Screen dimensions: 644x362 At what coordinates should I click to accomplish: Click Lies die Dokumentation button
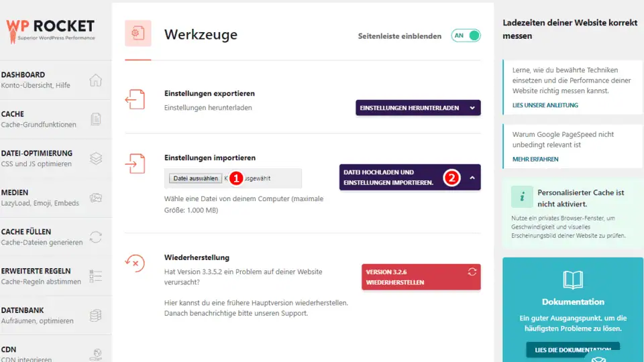573,350
